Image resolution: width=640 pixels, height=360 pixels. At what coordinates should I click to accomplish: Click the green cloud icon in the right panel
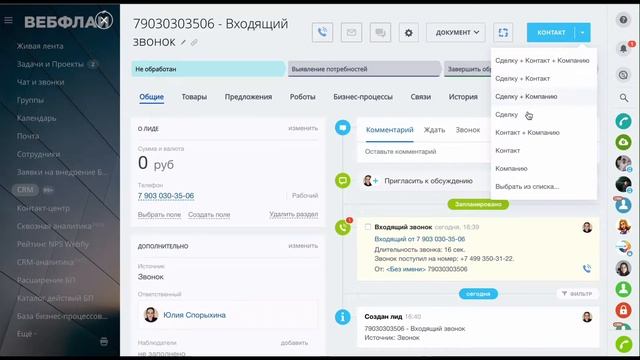coord(623,142)
